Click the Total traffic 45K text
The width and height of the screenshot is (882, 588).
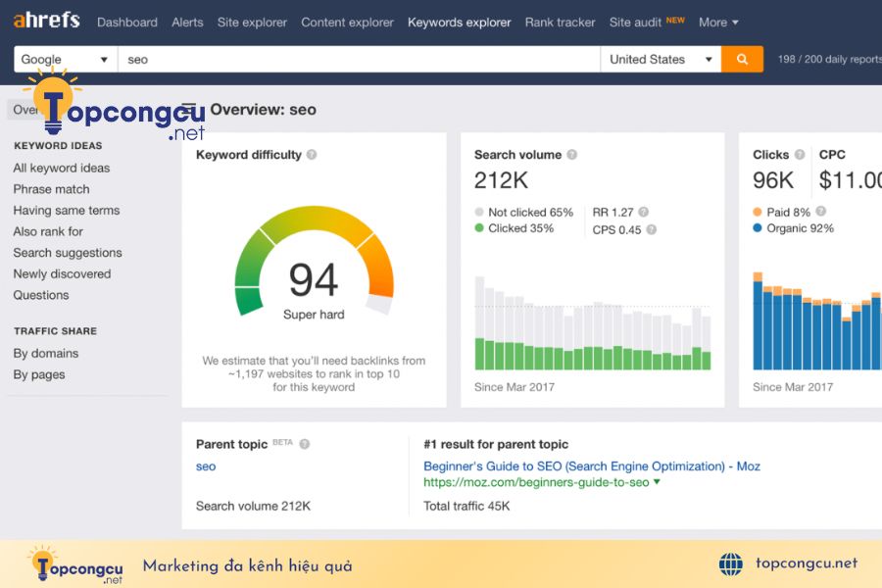pyautogui.click(x=466, y=506)
